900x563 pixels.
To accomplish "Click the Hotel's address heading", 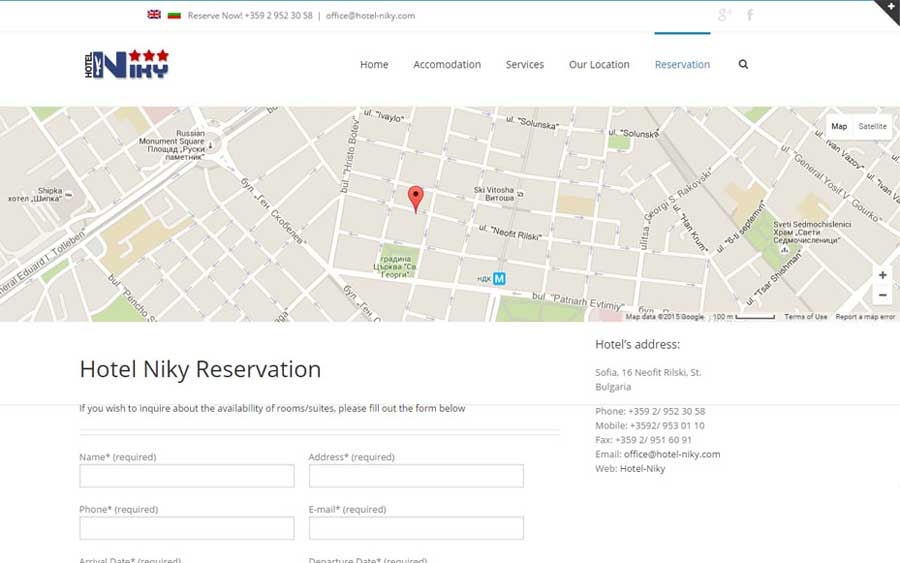I will click(638, 344).
